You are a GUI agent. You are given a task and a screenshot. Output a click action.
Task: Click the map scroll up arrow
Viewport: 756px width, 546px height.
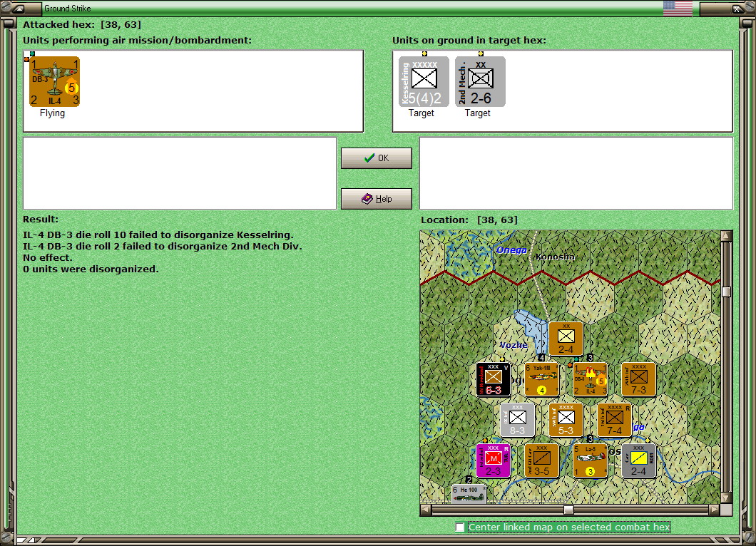click(x=727, y=236)
